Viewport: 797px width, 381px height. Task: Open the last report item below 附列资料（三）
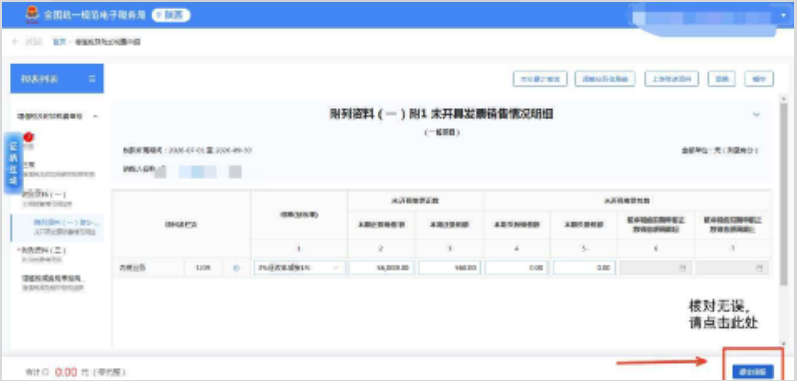click(53, 282)
